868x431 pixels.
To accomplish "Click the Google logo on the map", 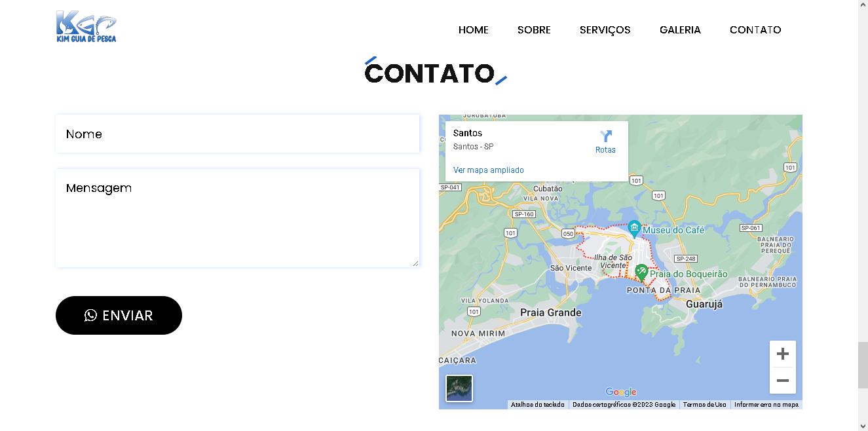I will point(620,392).
